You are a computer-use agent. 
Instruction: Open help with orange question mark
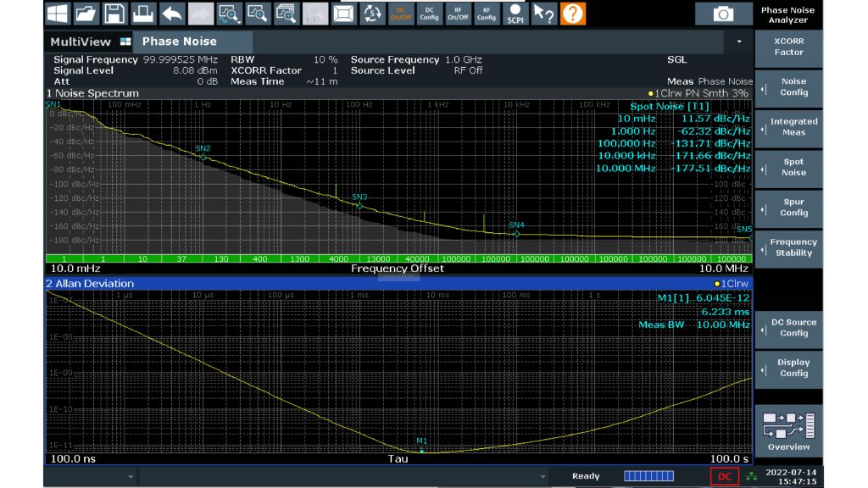(x=573, y=14)
